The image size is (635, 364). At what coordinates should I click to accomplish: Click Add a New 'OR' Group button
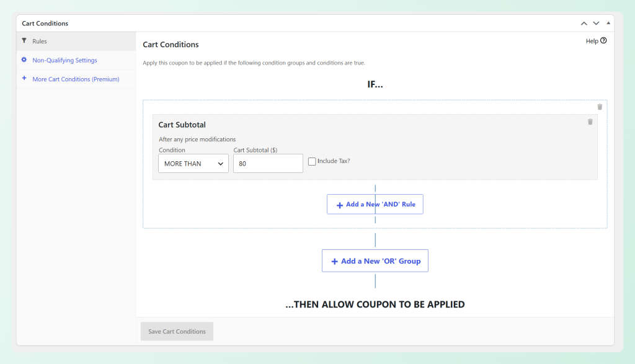pos(375,260)
